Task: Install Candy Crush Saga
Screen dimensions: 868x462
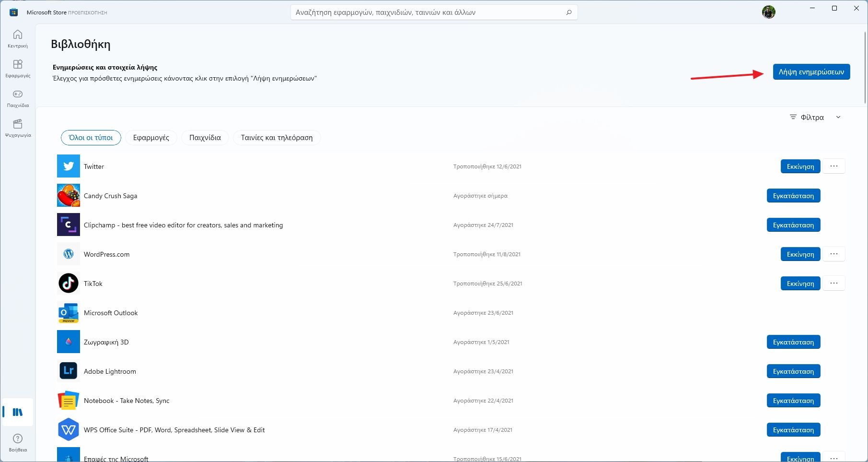Action: tap(793, 196)
